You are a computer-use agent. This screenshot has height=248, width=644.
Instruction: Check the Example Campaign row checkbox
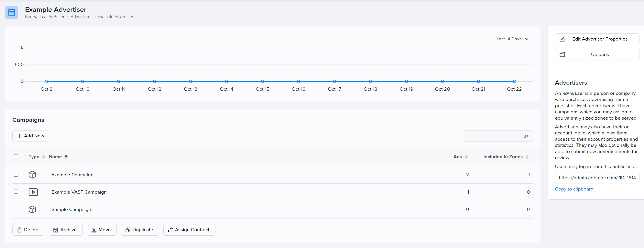[x=16, y=174]
